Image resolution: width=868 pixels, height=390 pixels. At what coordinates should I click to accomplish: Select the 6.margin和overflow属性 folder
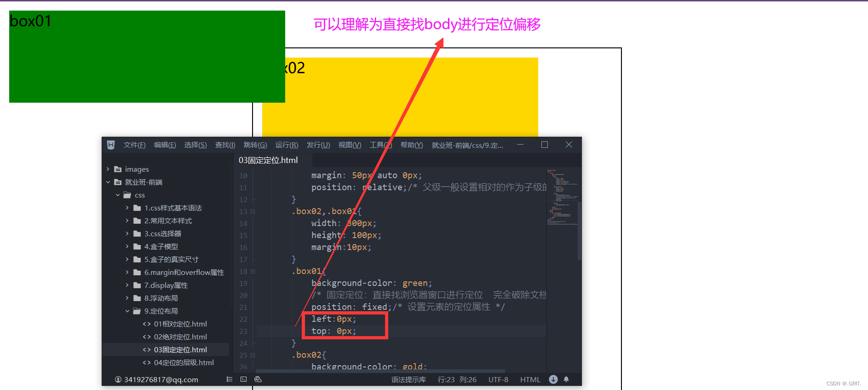coord(184,273)
